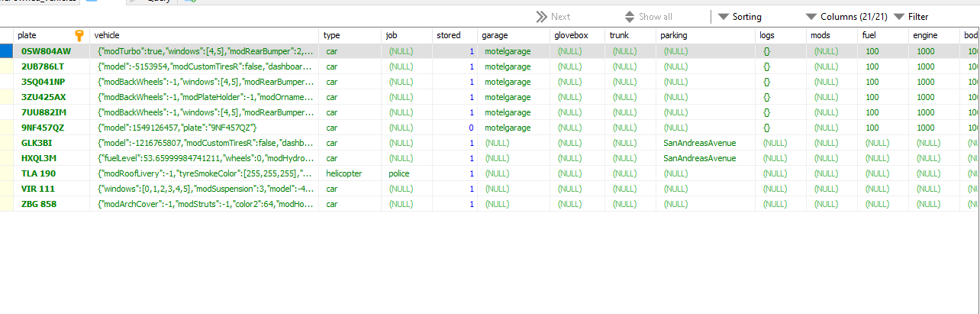The image size is (980, 314).
Task: Click vehicle JSON with model 1549126457
Action: tap(204, 128)
